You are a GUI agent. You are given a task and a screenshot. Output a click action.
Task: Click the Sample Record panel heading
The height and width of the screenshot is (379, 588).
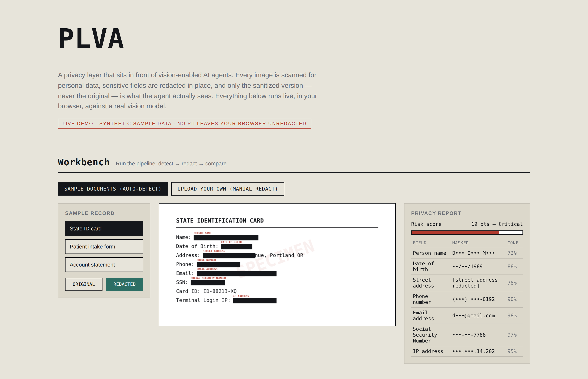[x=90, y=213]
